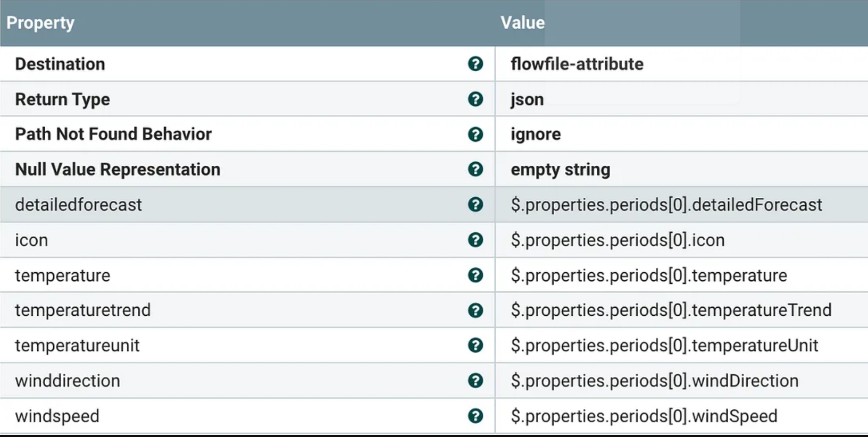Select the winddirection property name

pyautogui.click(x=68, y=381)
